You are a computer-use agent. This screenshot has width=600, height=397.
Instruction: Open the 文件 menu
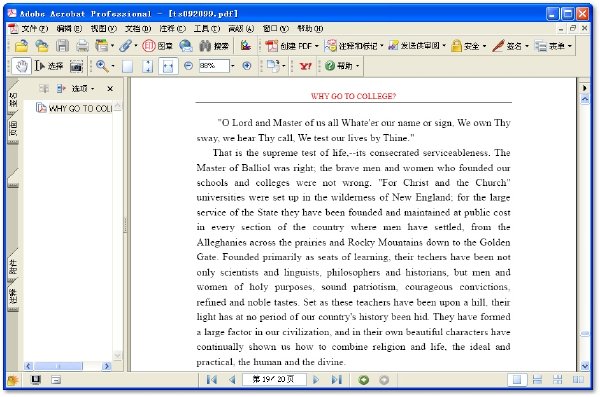pos(34,29)
